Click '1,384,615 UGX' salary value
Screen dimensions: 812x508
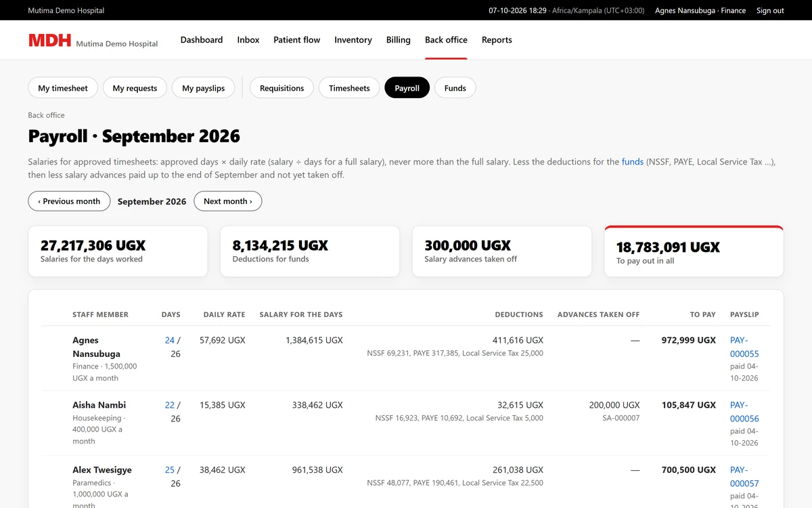314,340
